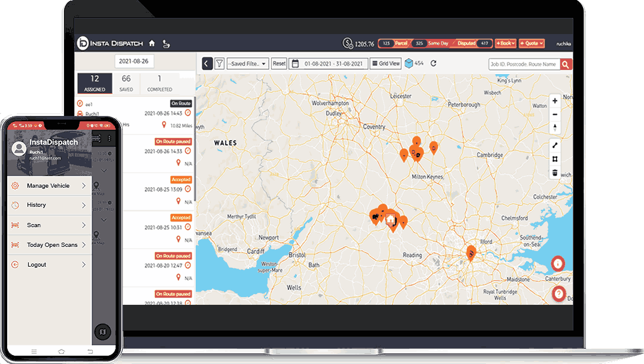The image size is (644, 364).
Task: Switch to the 1 Completed tab
Action: (160, 83)
